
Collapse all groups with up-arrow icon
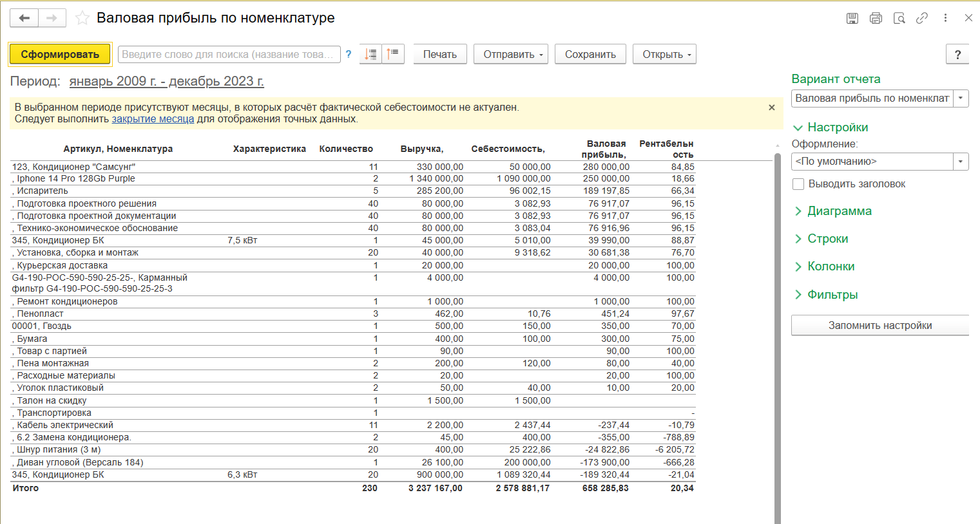393,54
